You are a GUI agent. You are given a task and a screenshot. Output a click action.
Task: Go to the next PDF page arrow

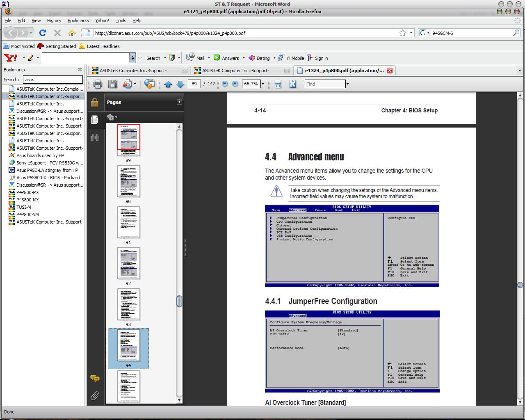click(x=180, y=84)
